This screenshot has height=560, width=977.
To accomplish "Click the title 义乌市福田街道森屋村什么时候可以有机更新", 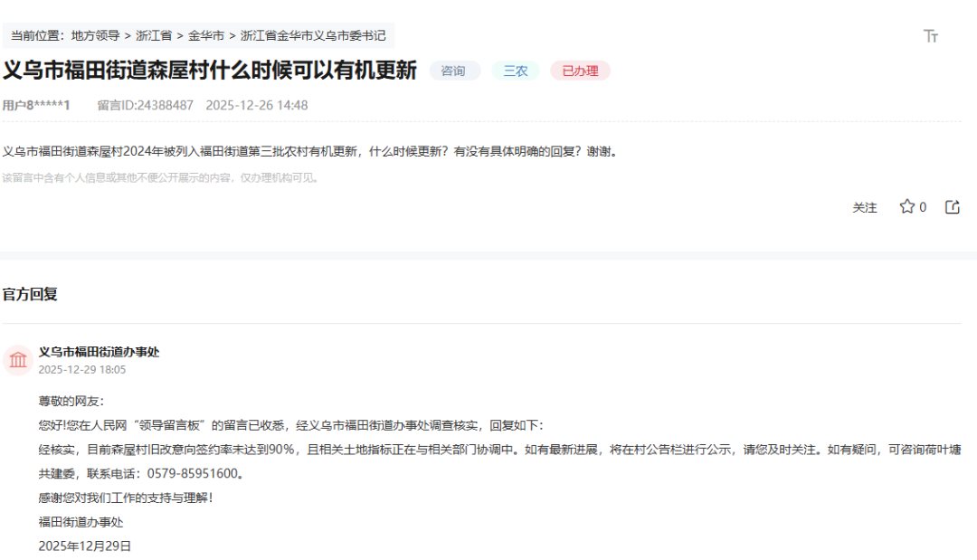I will (210, 71).
